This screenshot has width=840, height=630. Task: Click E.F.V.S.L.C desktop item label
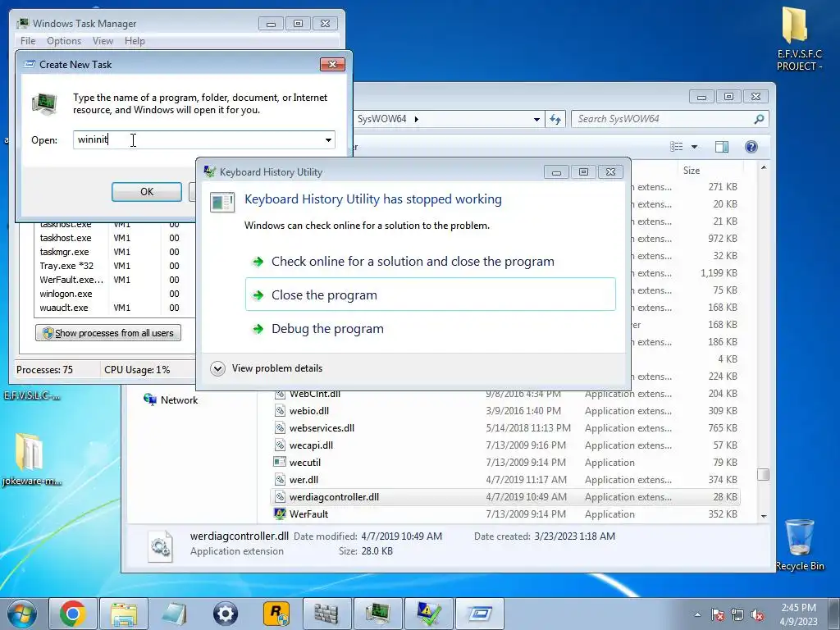[x=31, y=395]
